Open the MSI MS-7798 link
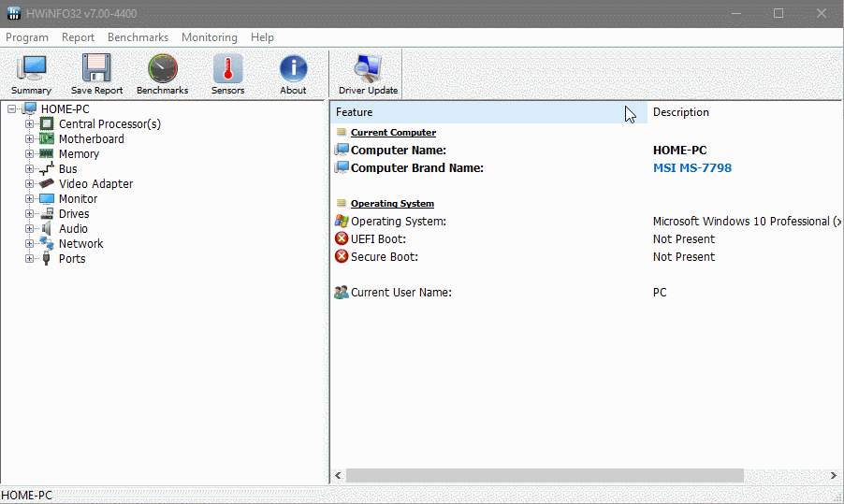The height and width of the screenshot is (504, 844). click(x=692, y=167)
